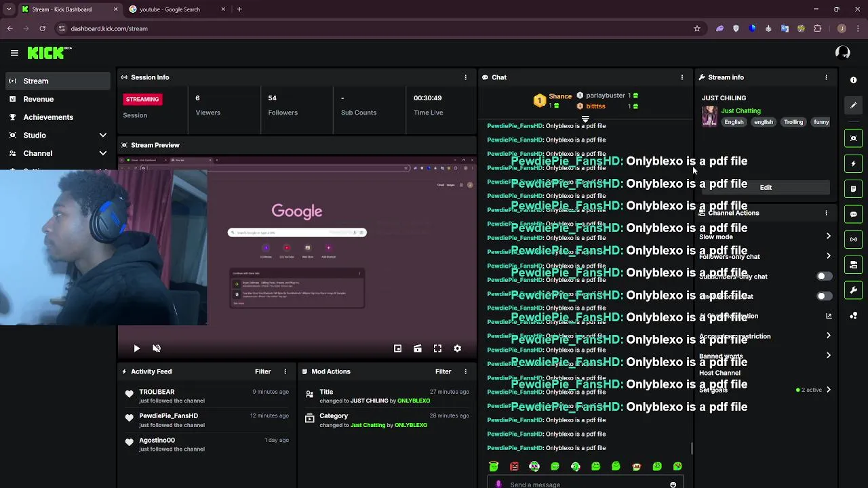Viewport: 868px width, 488px height.
Task: Open Set goals chevron
Action: tap(828, 390)
